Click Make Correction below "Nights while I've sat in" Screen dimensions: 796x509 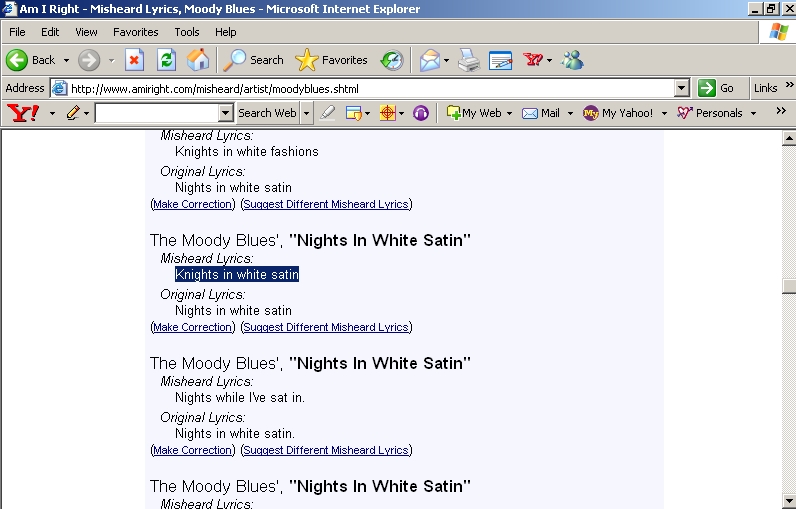pyautogui.click(x=192, y=450)
